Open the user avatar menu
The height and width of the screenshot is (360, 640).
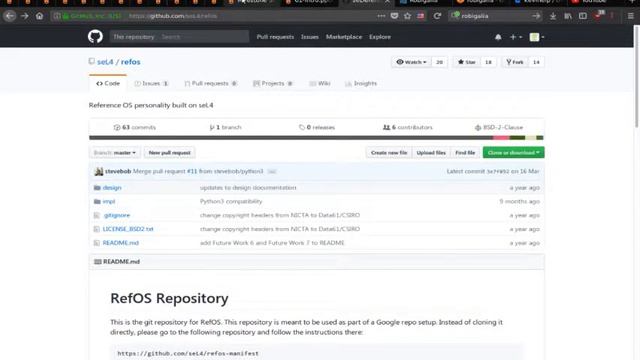(x=537, y=37)
